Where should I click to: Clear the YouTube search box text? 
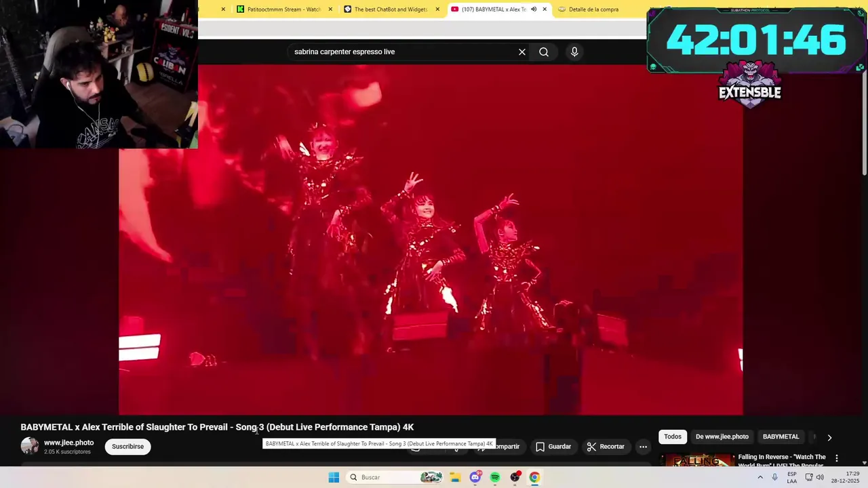522,52
